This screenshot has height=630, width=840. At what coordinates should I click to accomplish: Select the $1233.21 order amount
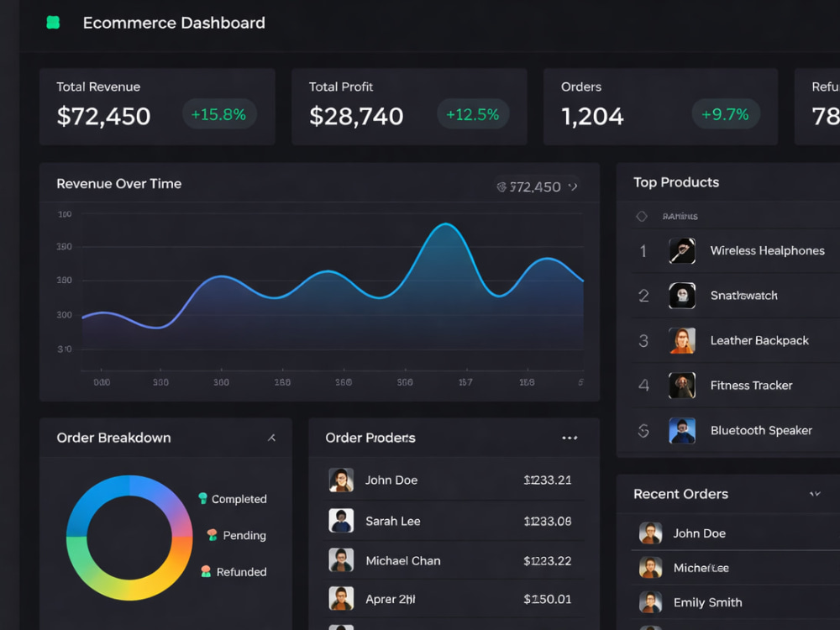[x=548, y=480]
